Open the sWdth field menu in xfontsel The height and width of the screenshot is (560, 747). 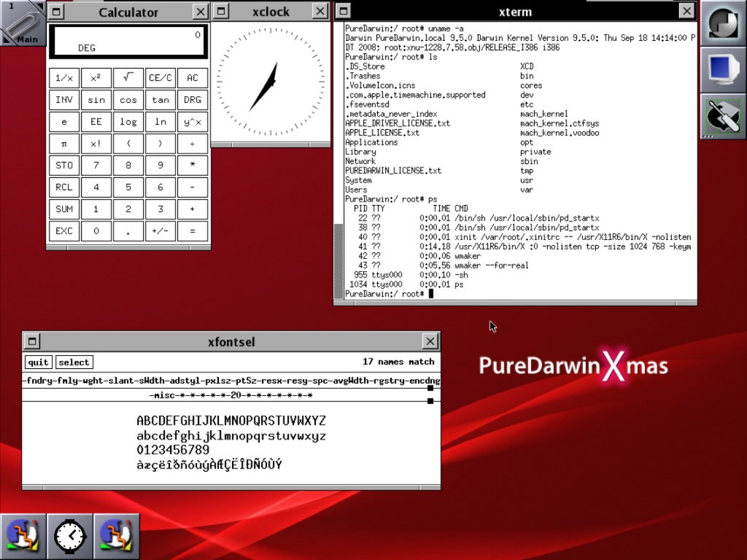click(x=152, y=381)
